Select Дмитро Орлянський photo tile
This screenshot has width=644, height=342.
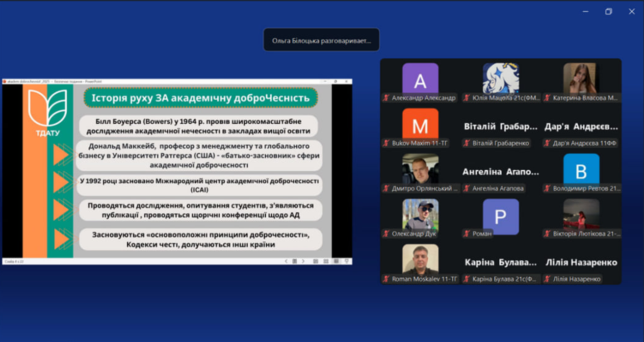[x=420, y=169]
